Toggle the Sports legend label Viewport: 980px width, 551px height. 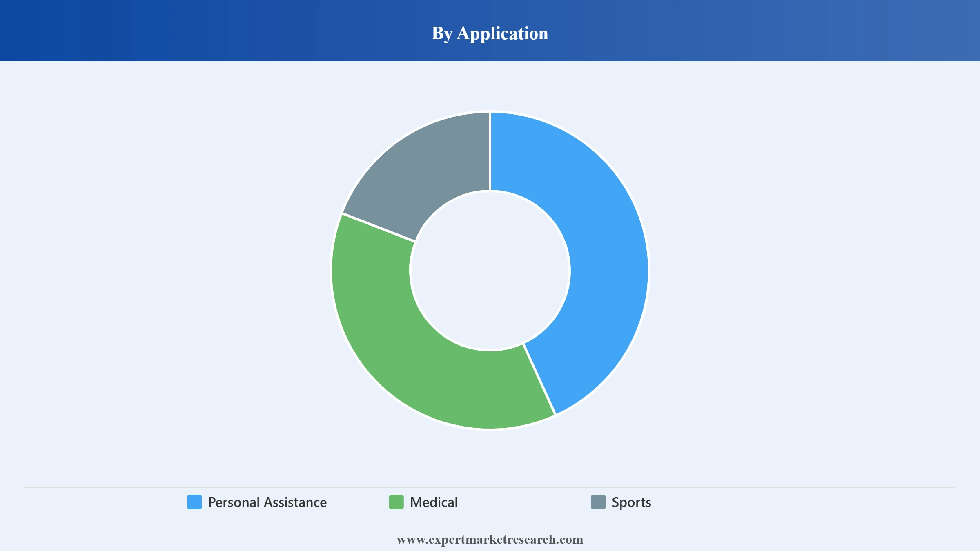631,502
